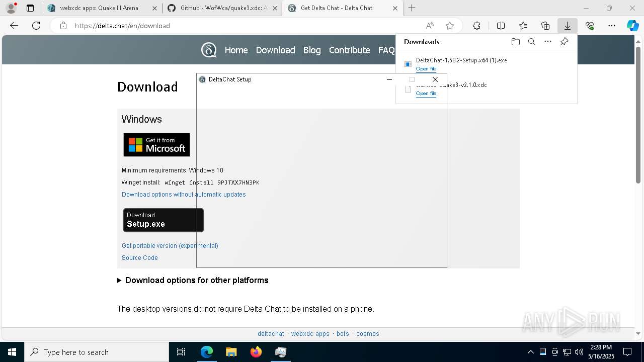The height and width of the screenshot is (362, 644).
Task: Add page to favorites star icon
Action: (450, 26)
